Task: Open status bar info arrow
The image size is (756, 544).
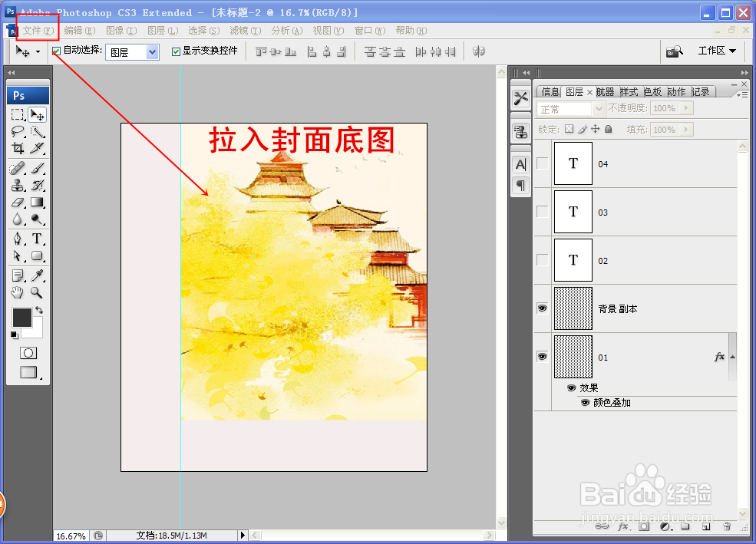Action: point(243,535)
